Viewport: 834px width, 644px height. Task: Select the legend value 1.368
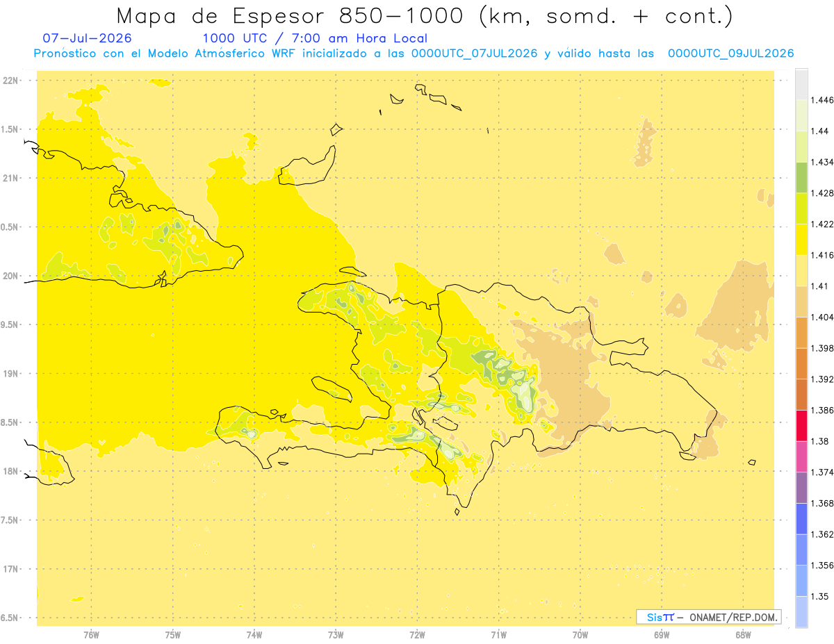(x=822, y=503)
